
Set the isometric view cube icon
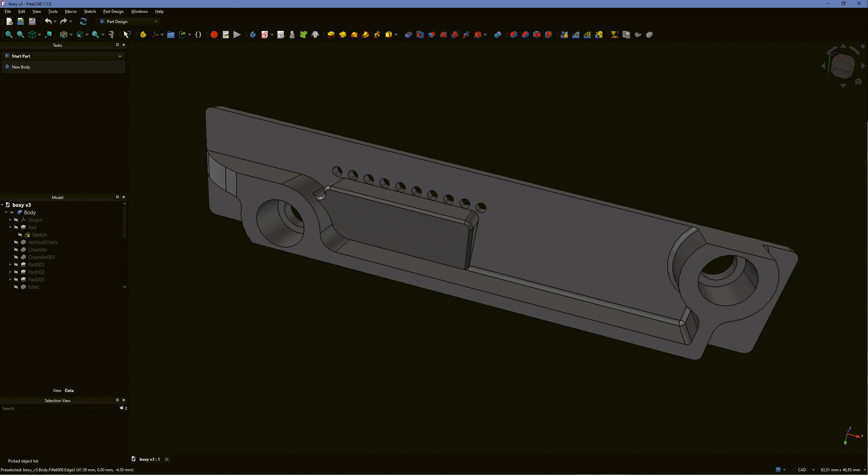(32, 35)
